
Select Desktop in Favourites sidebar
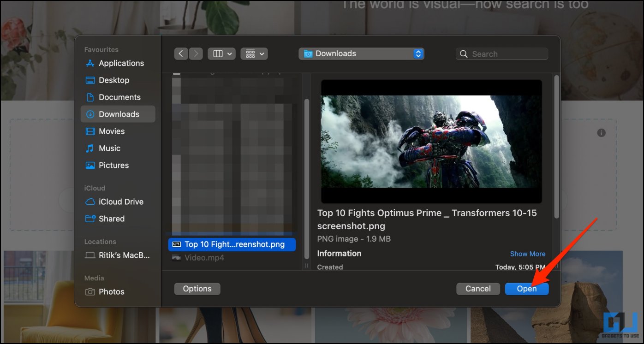pyautogui.click(x=118, y=80)
